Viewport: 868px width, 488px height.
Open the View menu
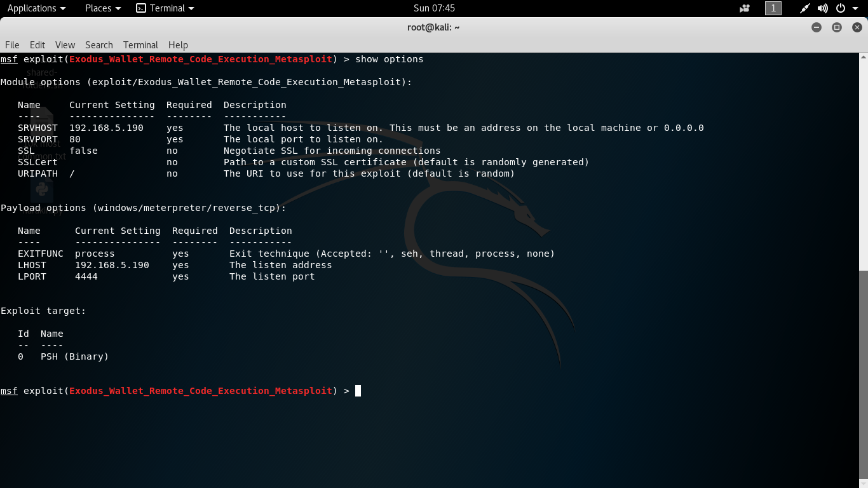click(65, 45)
